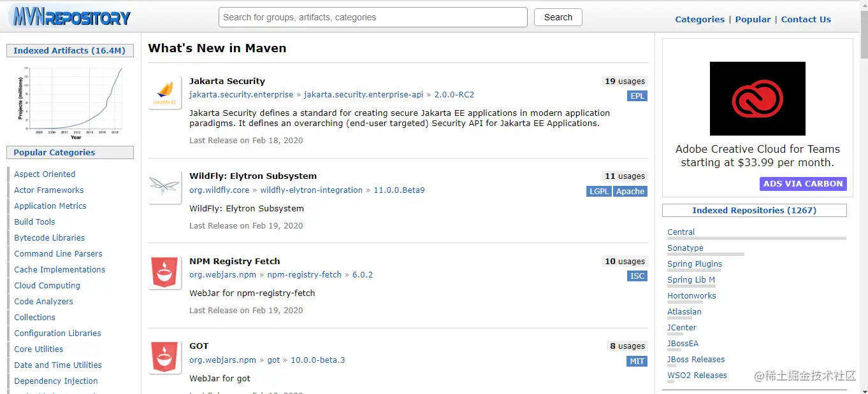Open the JBoss Releases repository link
This screenshot has width=868, height=394.
click(696, 359)
